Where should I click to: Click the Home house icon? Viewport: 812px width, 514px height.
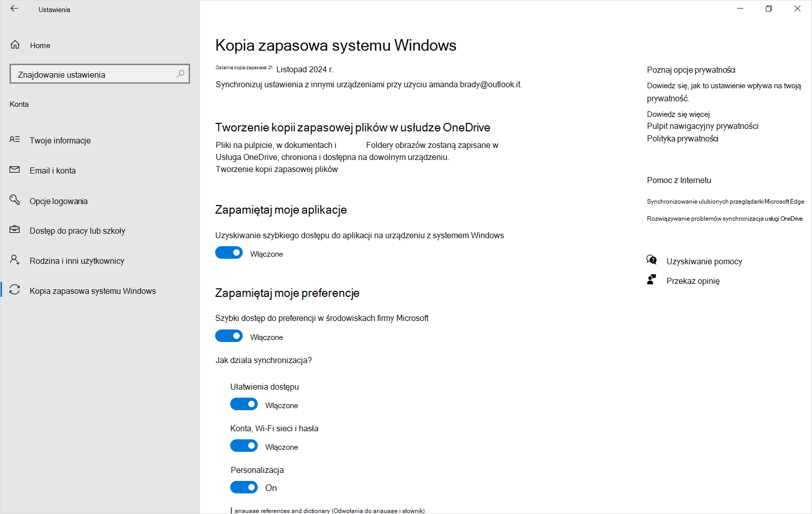(x=15, y=45)
